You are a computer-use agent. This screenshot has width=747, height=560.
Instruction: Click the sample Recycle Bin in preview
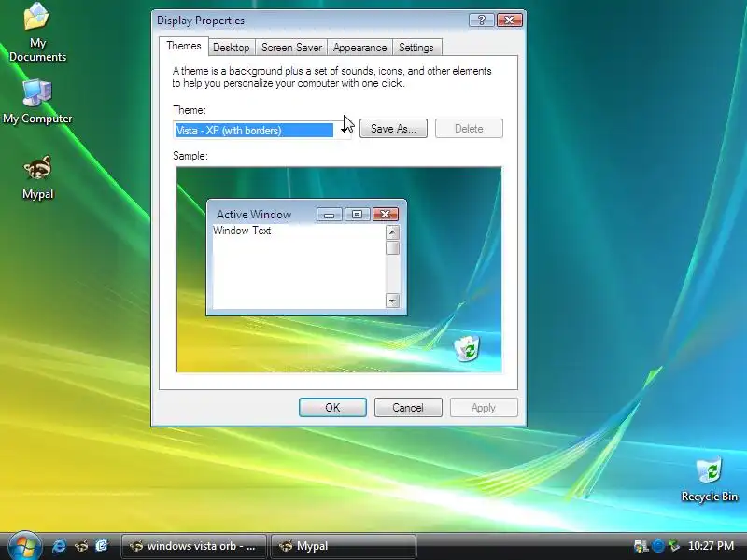(x=467, y=348)
